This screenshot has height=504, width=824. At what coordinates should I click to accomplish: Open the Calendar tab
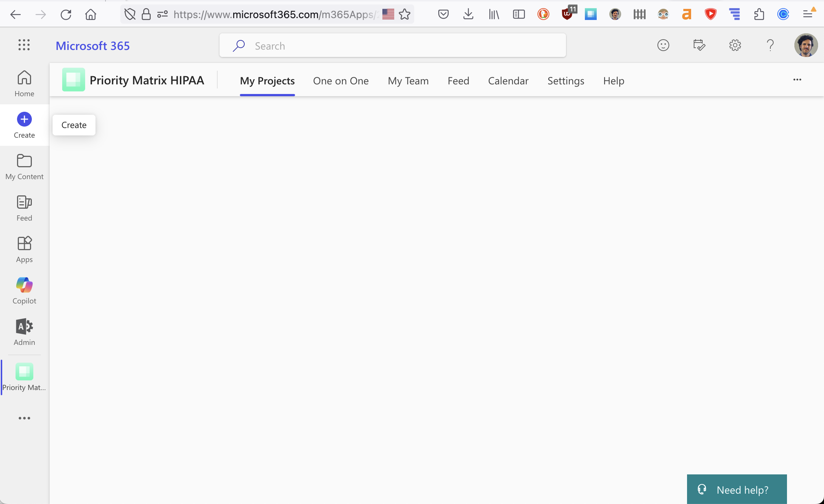coord(508,81)
